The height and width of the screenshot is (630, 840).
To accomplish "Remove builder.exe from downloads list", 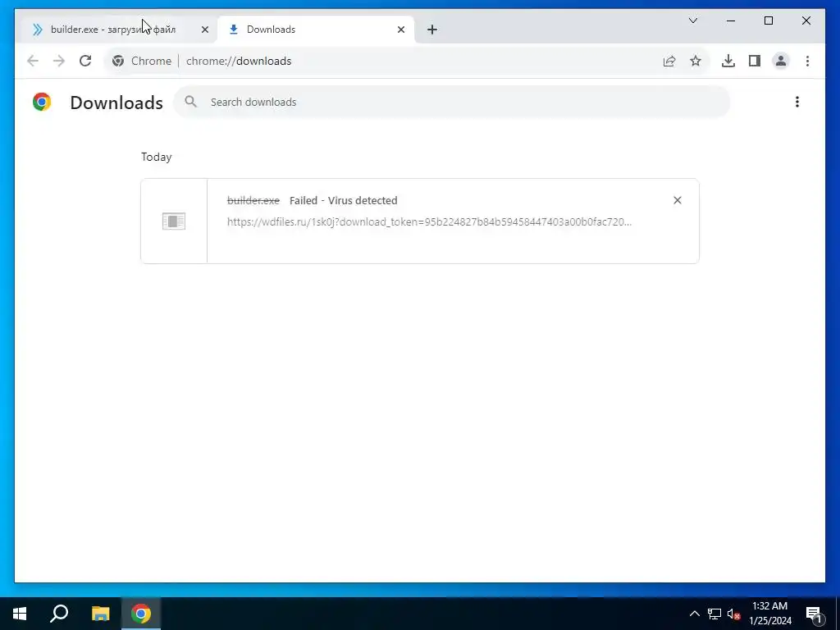I will coord(677,200).
